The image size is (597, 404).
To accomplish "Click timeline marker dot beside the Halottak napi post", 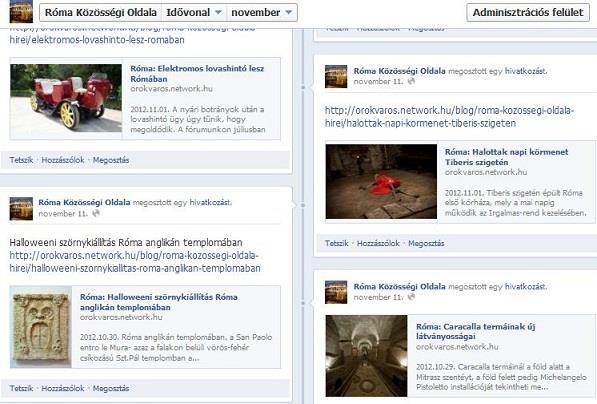I will pyautogui.click(x=303, y=87).
